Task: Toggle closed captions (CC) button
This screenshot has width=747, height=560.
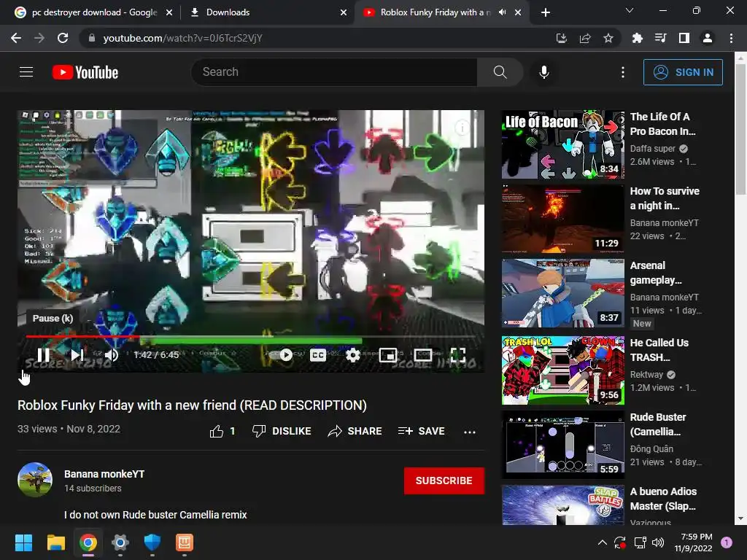Action: [318, 355]
